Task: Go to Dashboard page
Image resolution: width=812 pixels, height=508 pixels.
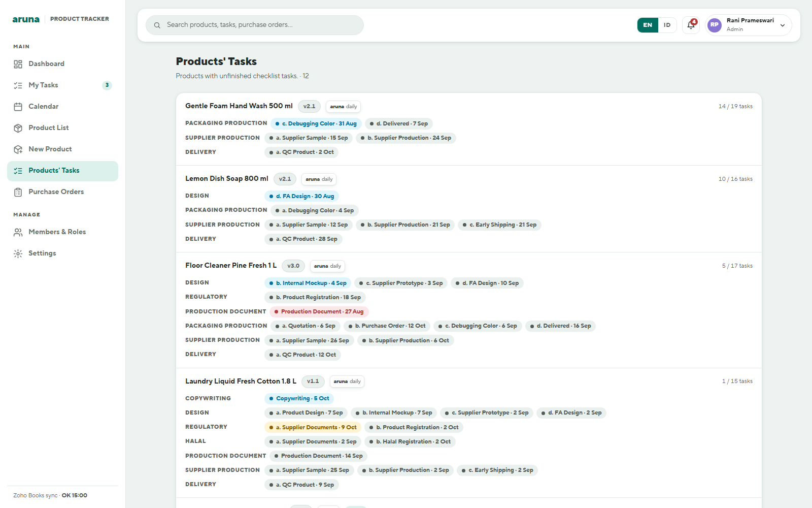Action: coord(62,64)
